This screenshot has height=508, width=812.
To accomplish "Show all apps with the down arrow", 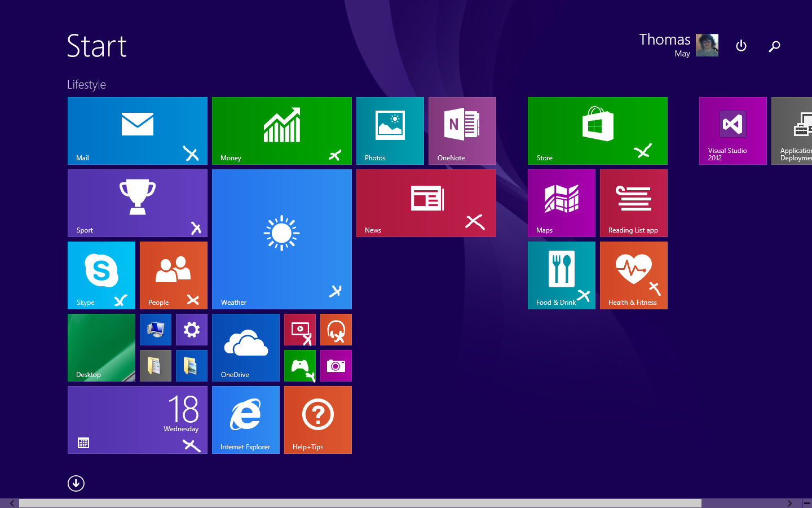I will [x=76, y=484].
